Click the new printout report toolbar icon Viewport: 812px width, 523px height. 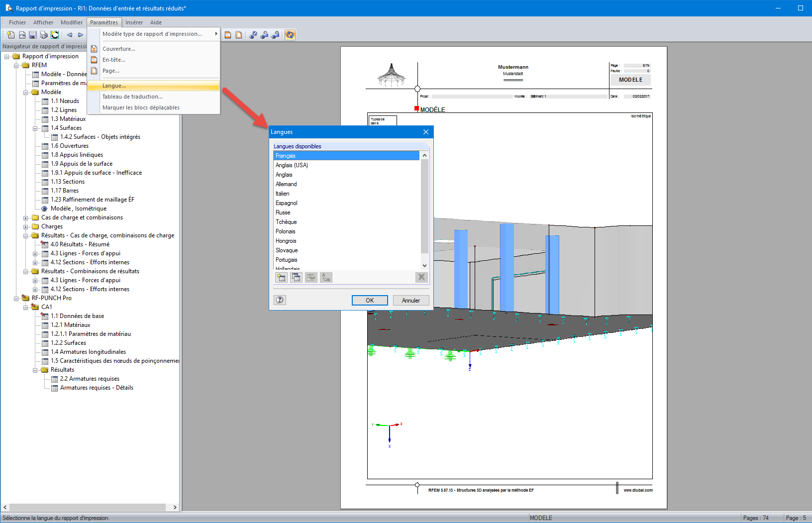coord(10,35)
